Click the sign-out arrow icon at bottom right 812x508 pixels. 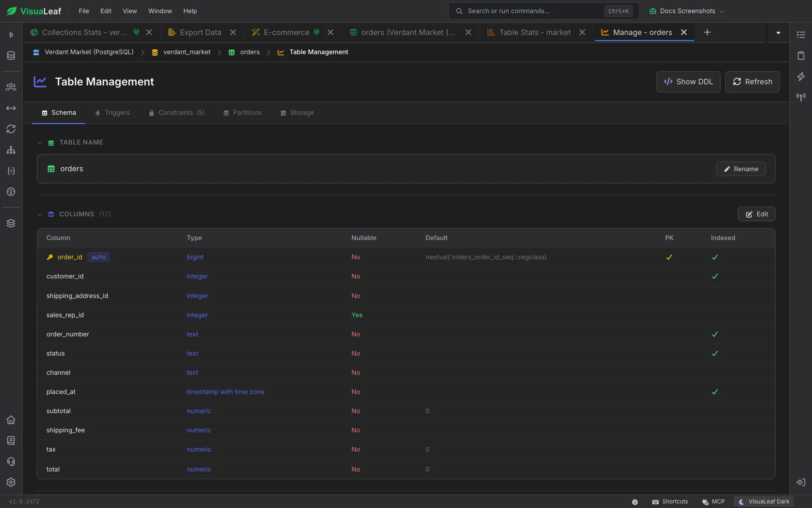pos(801,482)
